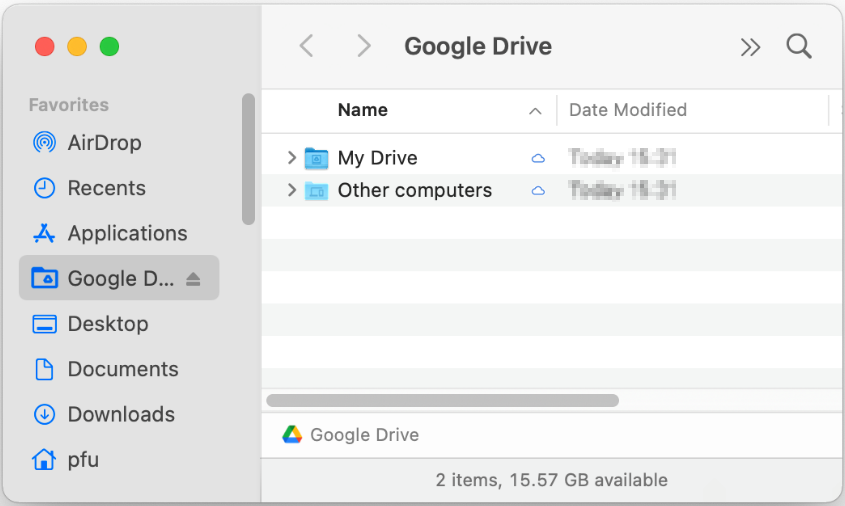845x506 pixels.
Task: Open AirDrop from the sidebar
Action: [x=104, y=143]
